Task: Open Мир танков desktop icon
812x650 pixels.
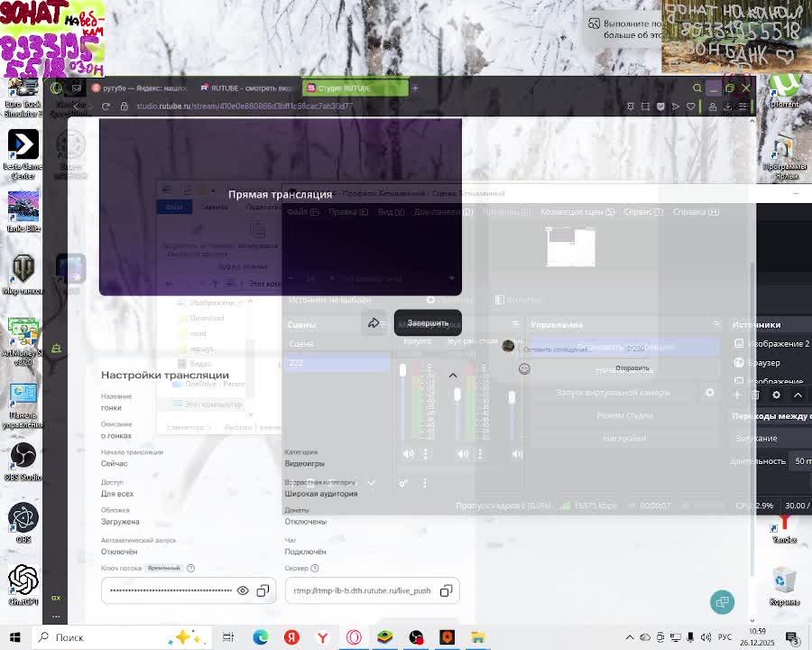Action: point(23,274)
